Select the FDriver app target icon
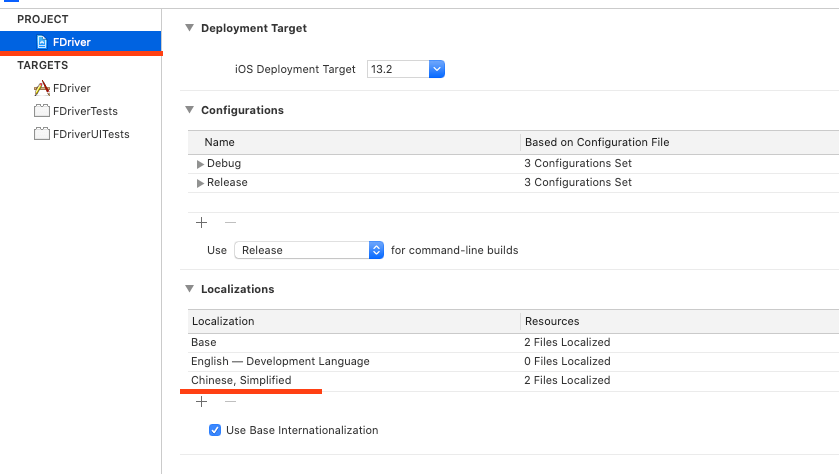 click(41, 88)
